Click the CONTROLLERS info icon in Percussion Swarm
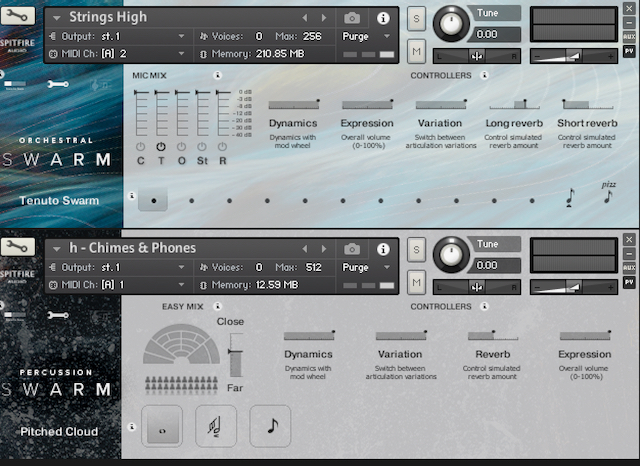This screenshot has width=640, height=466. (x=484, y=306)
